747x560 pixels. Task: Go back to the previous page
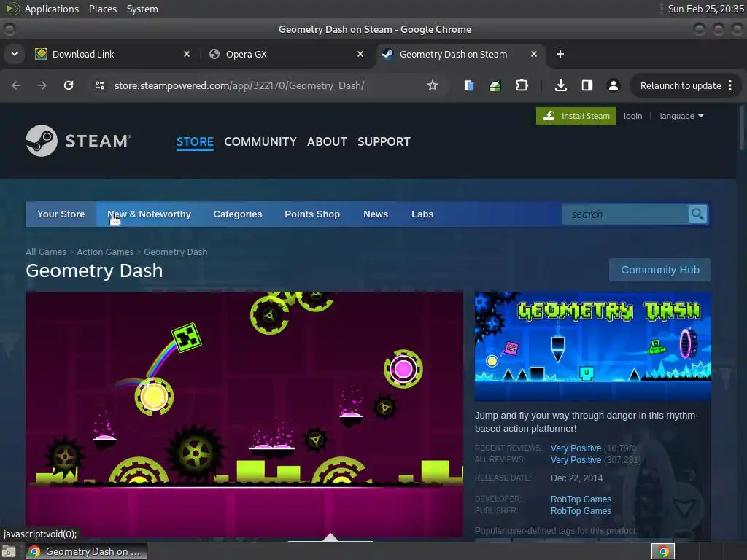coord(16,85)
